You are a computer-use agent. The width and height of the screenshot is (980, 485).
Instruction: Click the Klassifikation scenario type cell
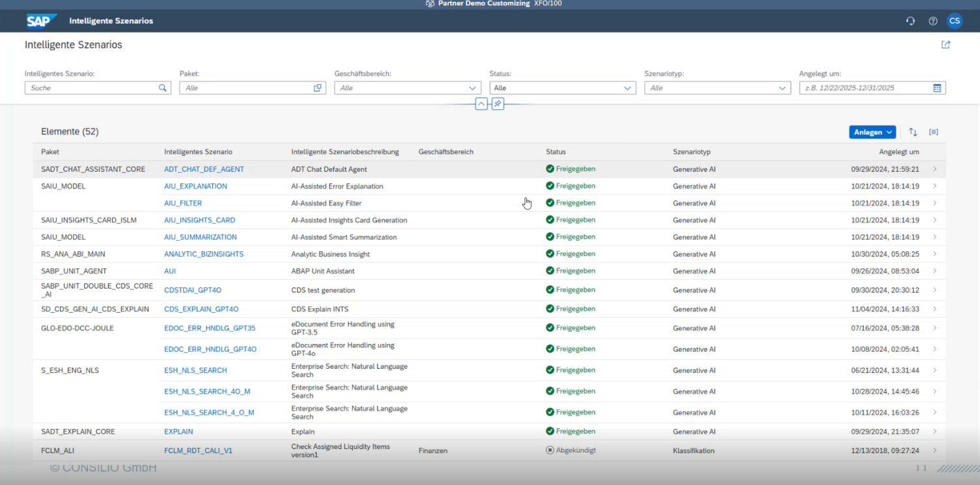pyautogui.click(x=693, y=450)
